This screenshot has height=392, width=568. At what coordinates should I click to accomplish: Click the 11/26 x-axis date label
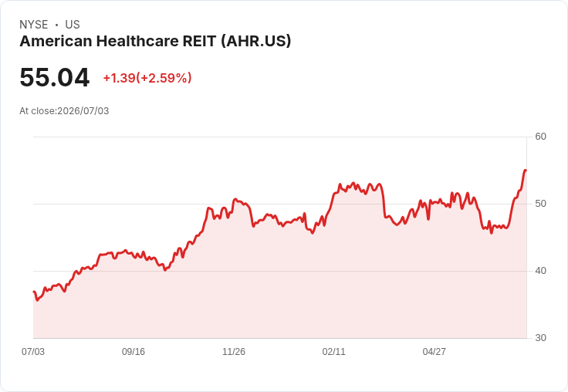click(234, 352)
